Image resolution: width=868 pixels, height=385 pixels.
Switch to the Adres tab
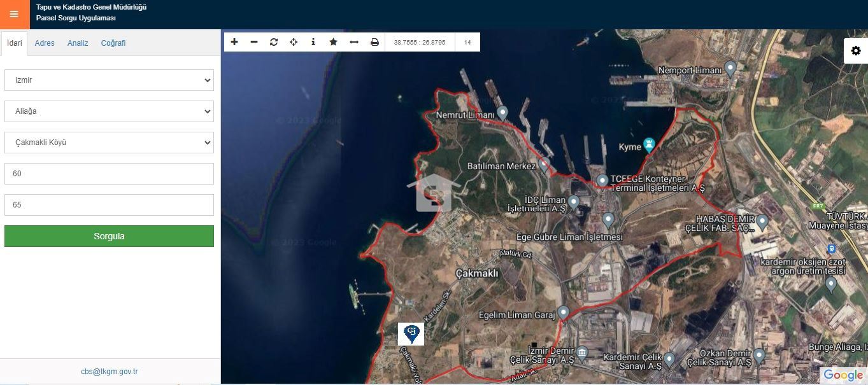[x=45, y=43]
